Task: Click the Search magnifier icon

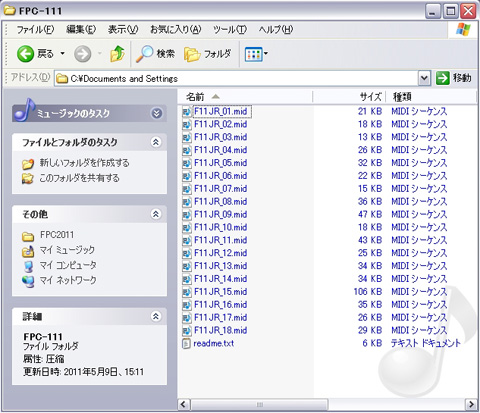Action: coord(144,54)
